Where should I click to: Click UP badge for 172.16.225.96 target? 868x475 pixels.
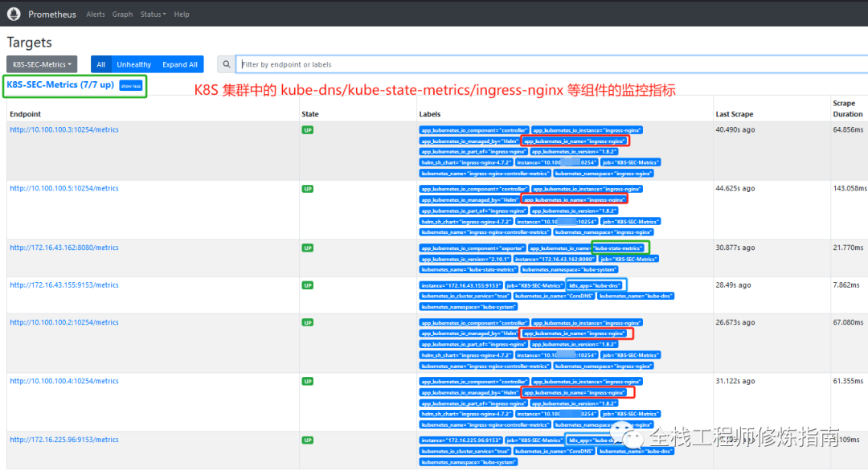point(308,440)
